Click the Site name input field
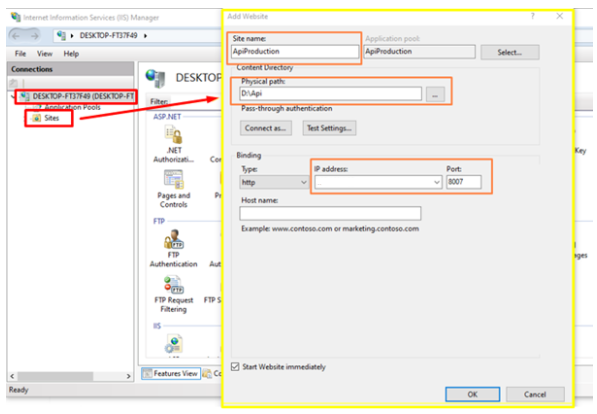The width and height of the screenshot is (597, 414). click(295, 51)
